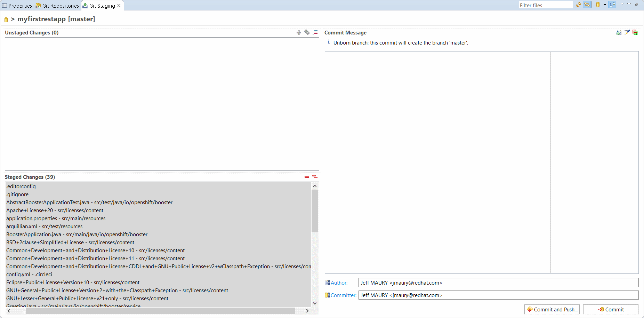Select AbstractBoosterApplicationTest.java in staged changes
Image resolution: width=644 pixels, height=318 pixels.
tap(158, 202)
